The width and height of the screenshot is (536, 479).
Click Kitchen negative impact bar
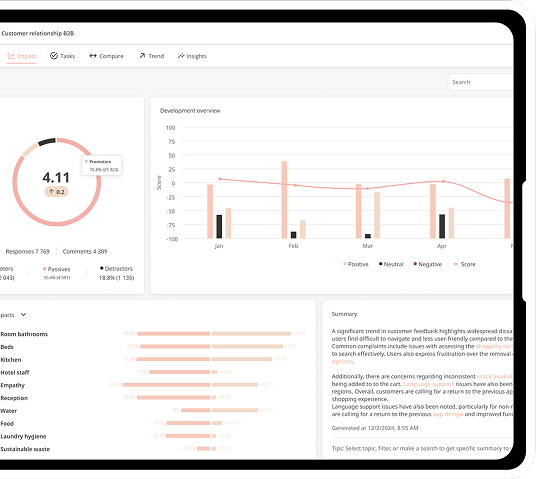[x=173, y=359]
